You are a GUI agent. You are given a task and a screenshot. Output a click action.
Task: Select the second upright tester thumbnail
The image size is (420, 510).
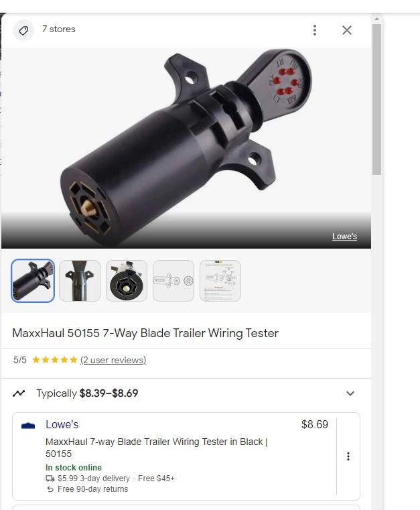pos(80,281)
